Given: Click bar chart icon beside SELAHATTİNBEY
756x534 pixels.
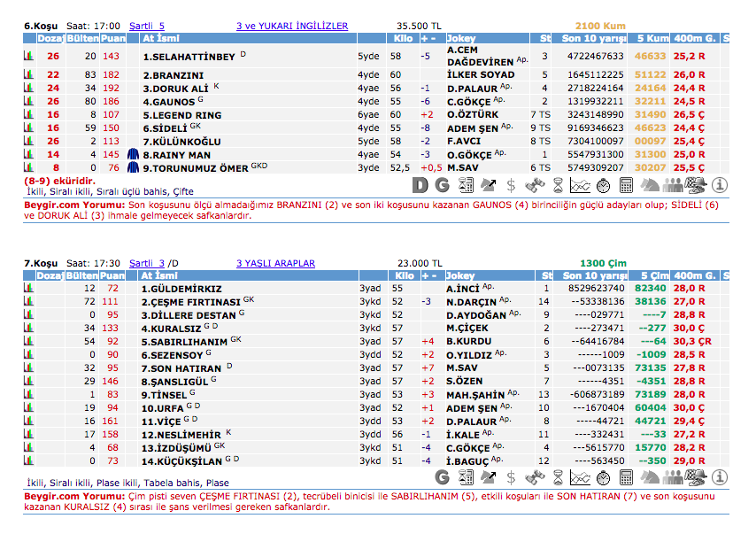Looking at the screenshot, I should pyautogui.click(x=28, y=57).
